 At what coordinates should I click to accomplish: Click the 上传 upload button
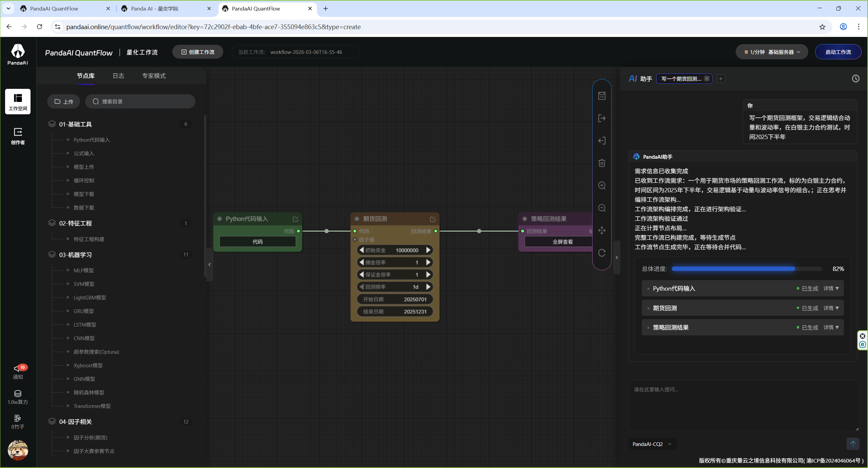[64, 101]
